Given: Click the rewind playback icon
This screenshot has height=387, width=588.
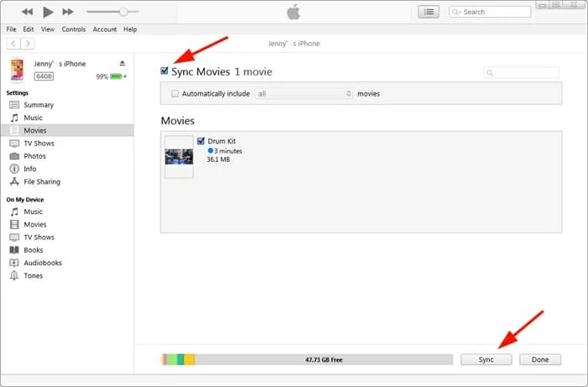Looking at the screenshot, I should tap(27, 12).
